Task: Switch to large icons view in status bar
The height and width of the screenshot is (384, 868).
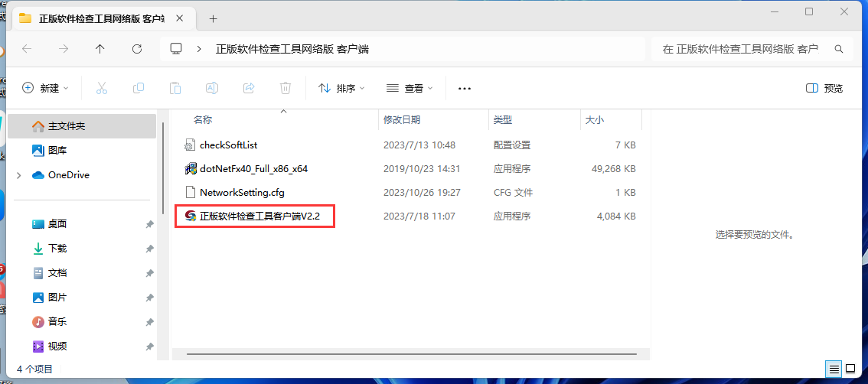Action: click(x=850, y=369)
